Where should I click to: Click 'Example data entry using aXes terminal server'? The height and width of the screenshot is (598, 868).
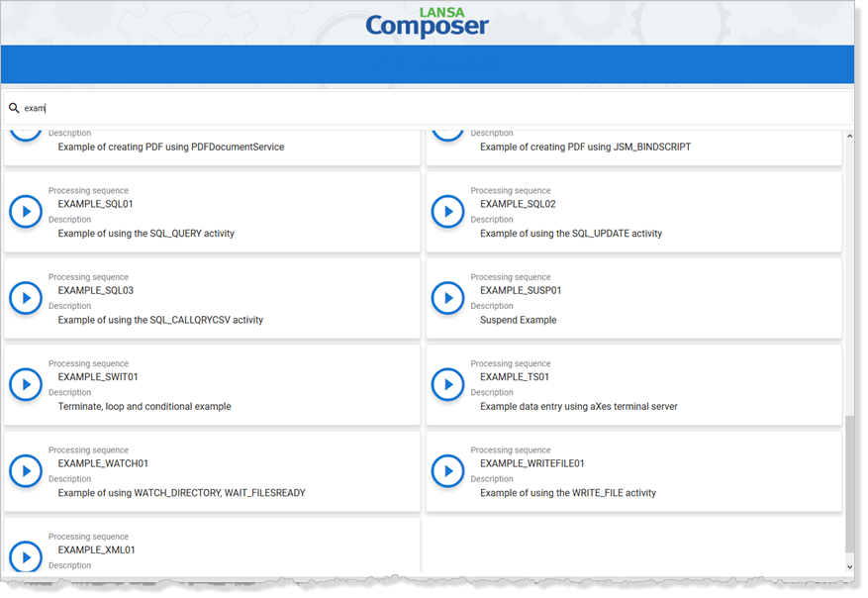578,406
